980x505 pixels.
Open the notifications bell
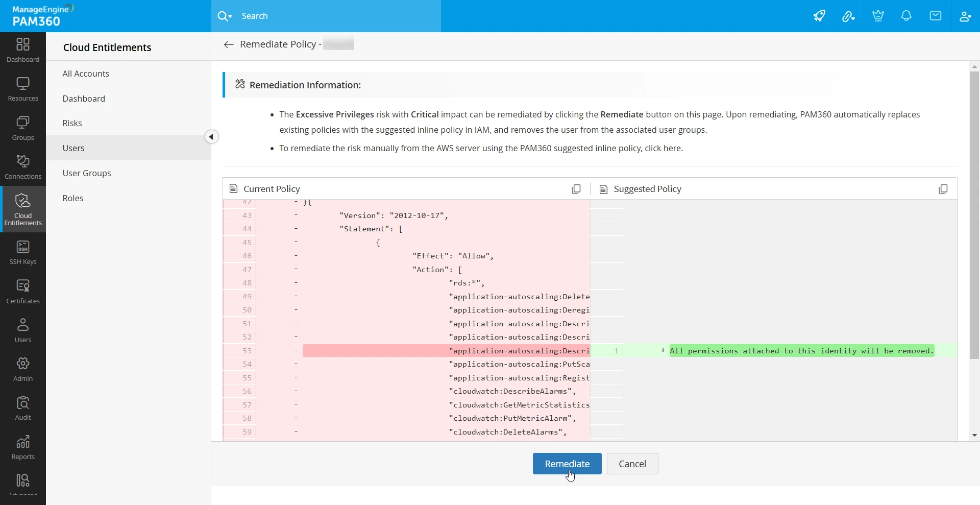[x=906, y=16]
